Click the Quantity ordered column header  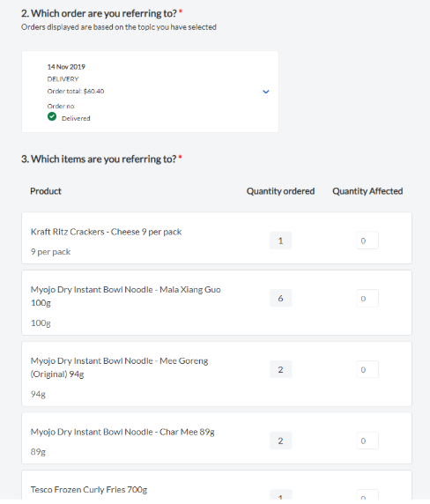coord(280,191)
